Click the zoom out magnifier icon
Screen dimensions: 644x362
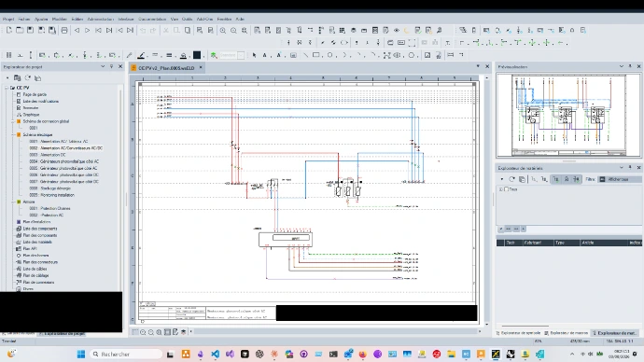click(x=233, y=31)
